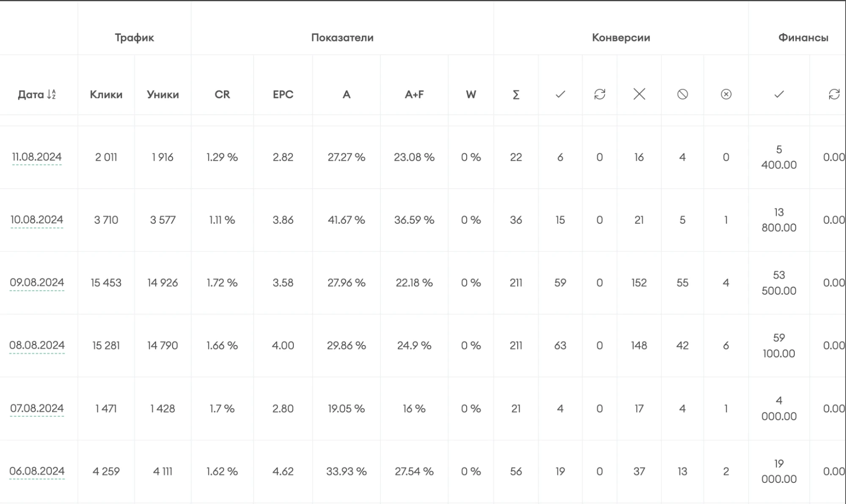Click the pending refresh icon under Конверсии
The height and width of the screenshot is (504, 846).
600,94
